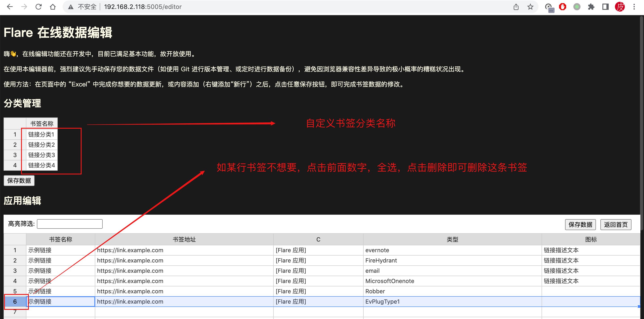Screen dimensions: 644x319
Task: Click 书签名称 header in category table
Action: [42, 123]
